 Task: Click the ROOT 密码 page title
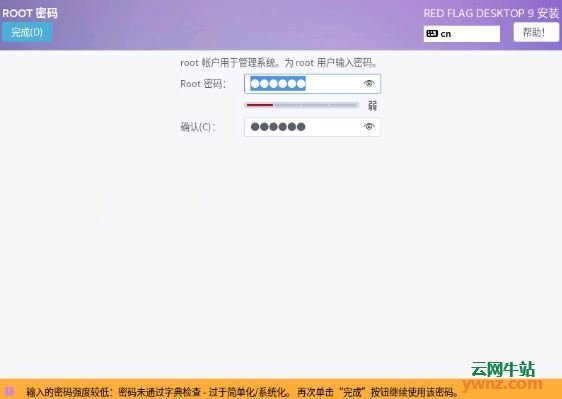pyautogui.click(x=30, y=13)
